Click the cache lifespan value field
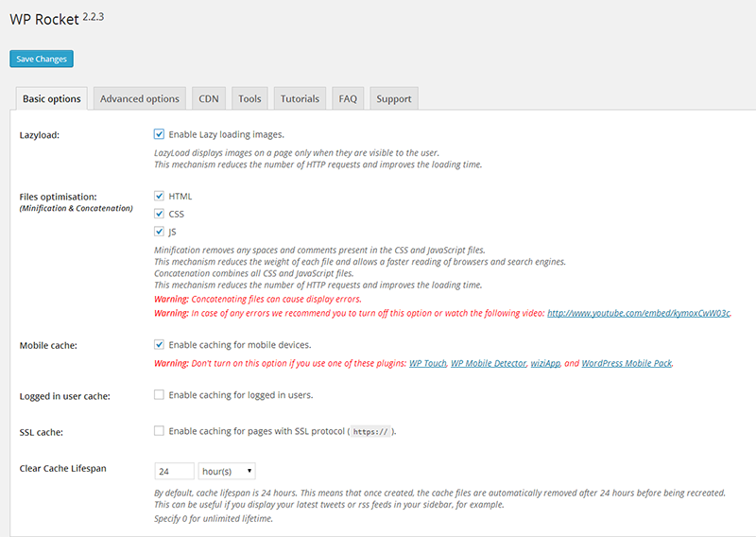Viewport: 756px width, 537px height. tap(174, 470)
